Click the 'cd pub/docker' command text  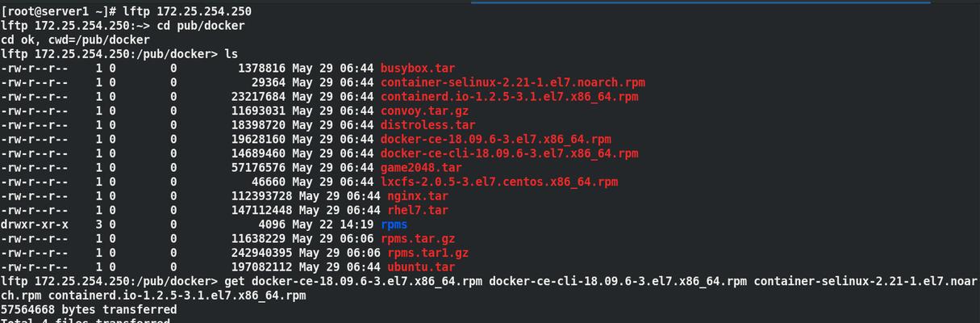(200, 26)
